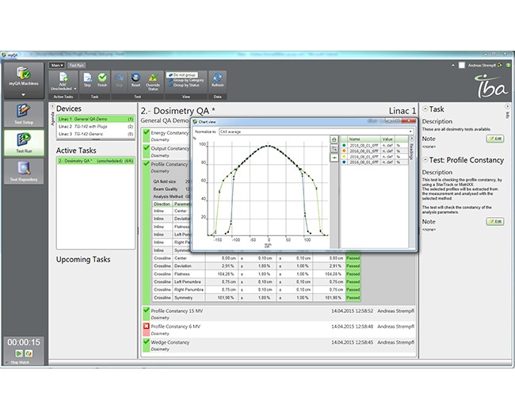Click the green series color dot
Image resolution: width=515 pixels, height=420 pixels.
coord(344,145)
